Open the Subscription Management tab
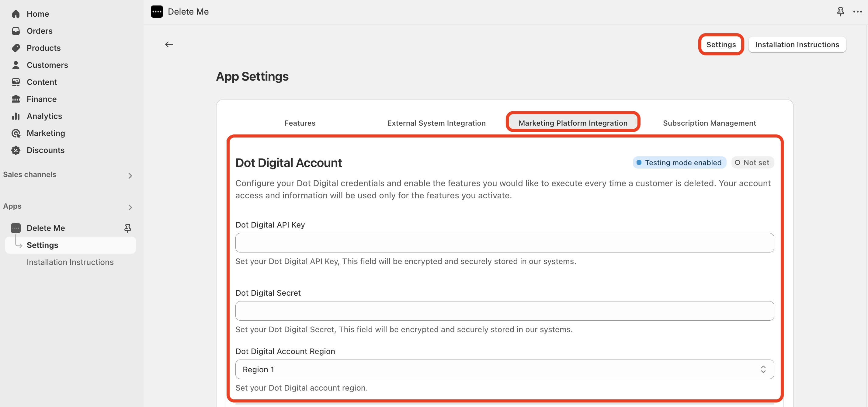This screenshot has width=868, height=407. tap(709, 123)
